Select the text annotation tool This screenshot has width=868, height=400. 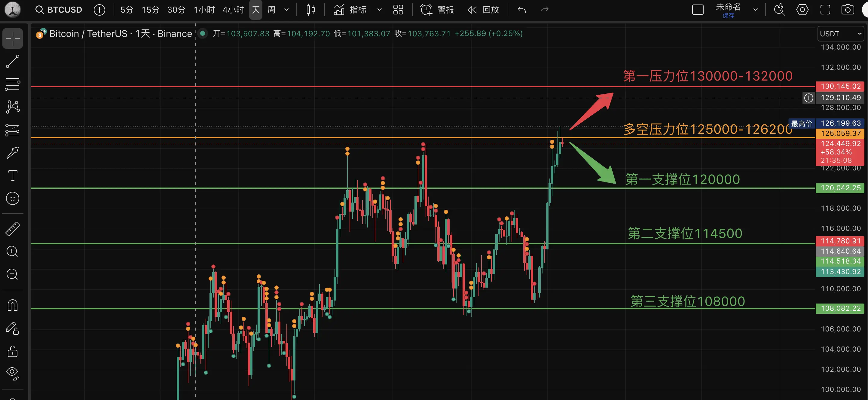pyautogui.click(x=12, y=176)
